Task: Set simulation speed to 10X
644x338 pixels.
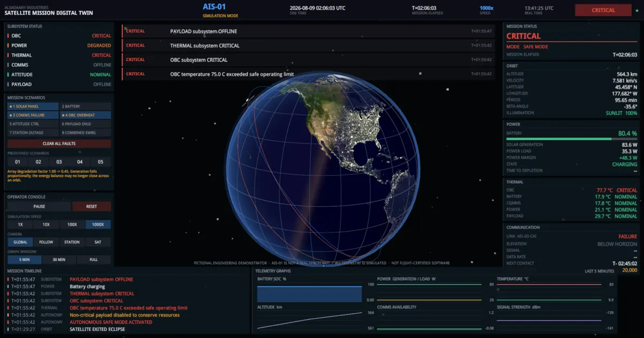Action: (x=46, y=225)
